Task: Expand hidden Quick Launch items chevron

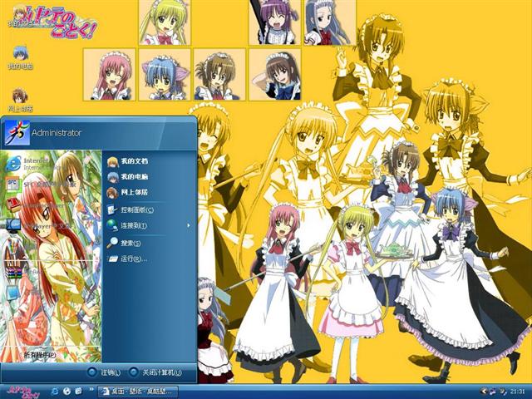Action: click(91, 390)
